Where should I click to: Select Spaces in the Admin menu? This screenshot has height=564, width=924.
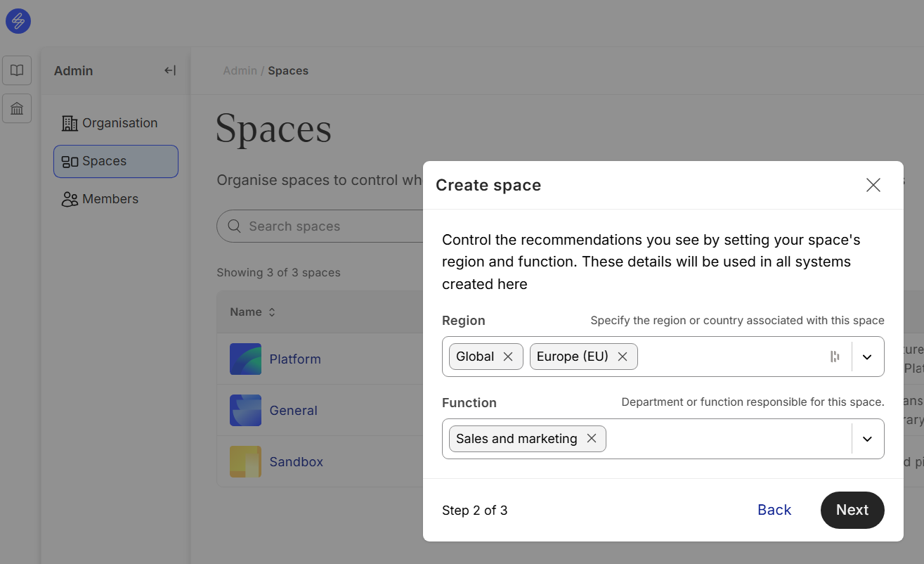116,161
